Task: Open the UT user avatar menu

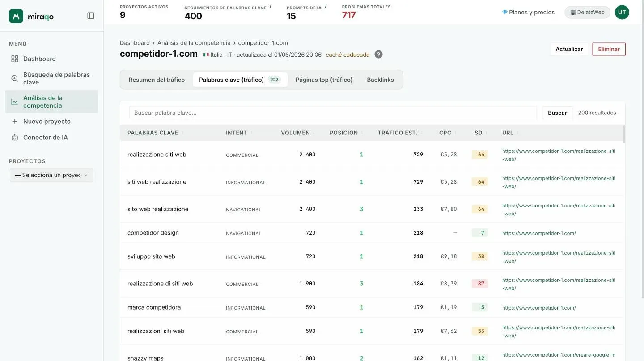Action: (x=622, y=12)
